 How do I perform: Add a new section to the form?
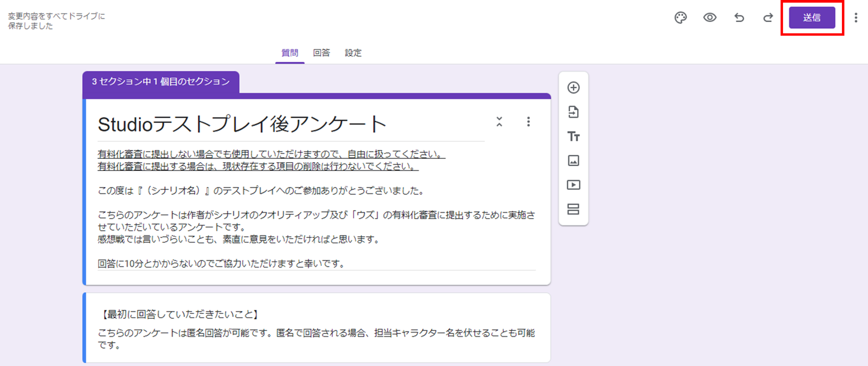(x=573, y=209)
